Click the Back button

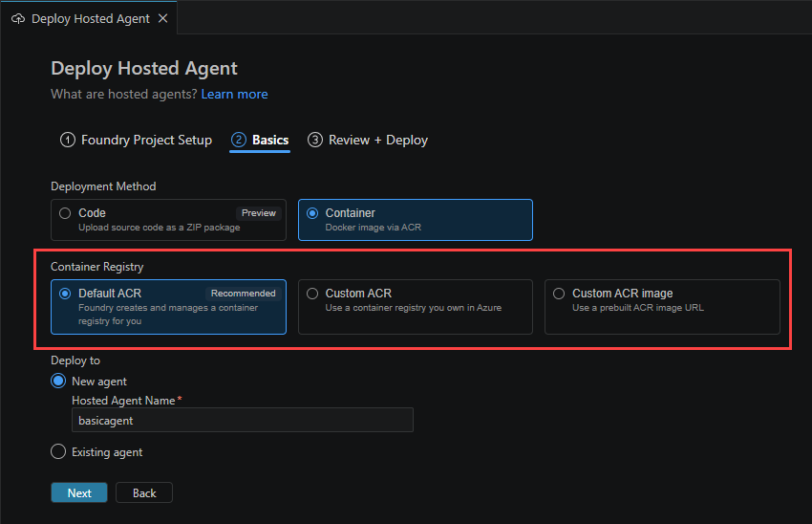click(x=144, y=492)
